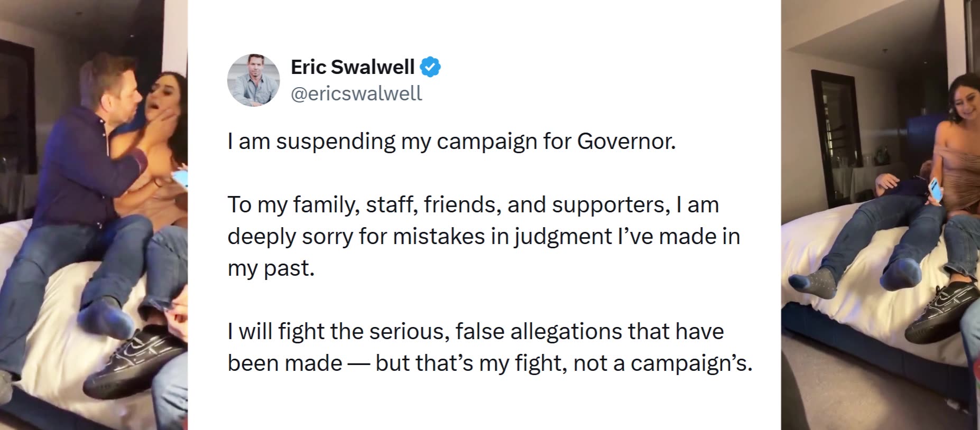Viewport: 980px width, 430px height.
Task: Click the black sneaker in right image
Action: [x=938, y=312]
